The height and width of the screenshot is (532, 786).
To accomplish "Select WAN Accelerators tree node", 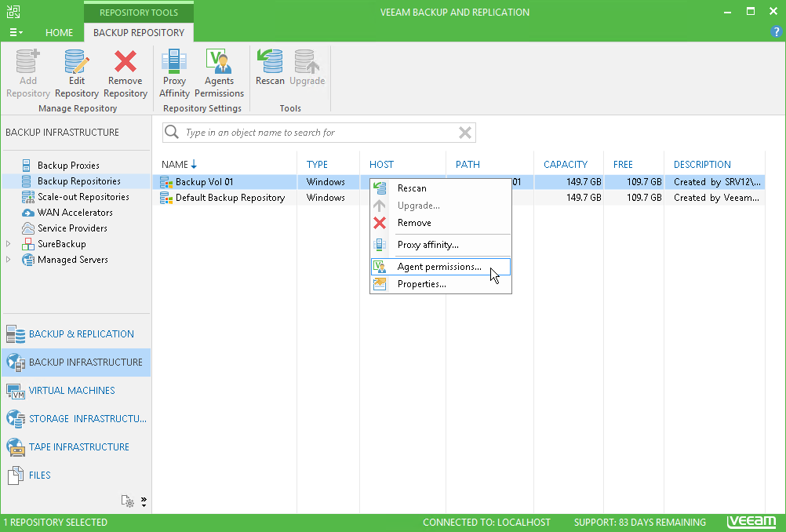I will point(75,213).
